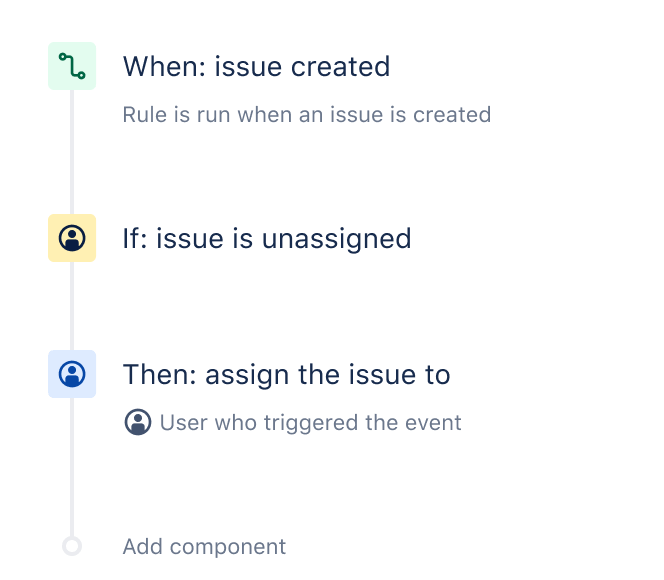This screenshot has height=580, width=664.
Task: Click the blue assign-action user icon
Action: (x=72, y=374)
